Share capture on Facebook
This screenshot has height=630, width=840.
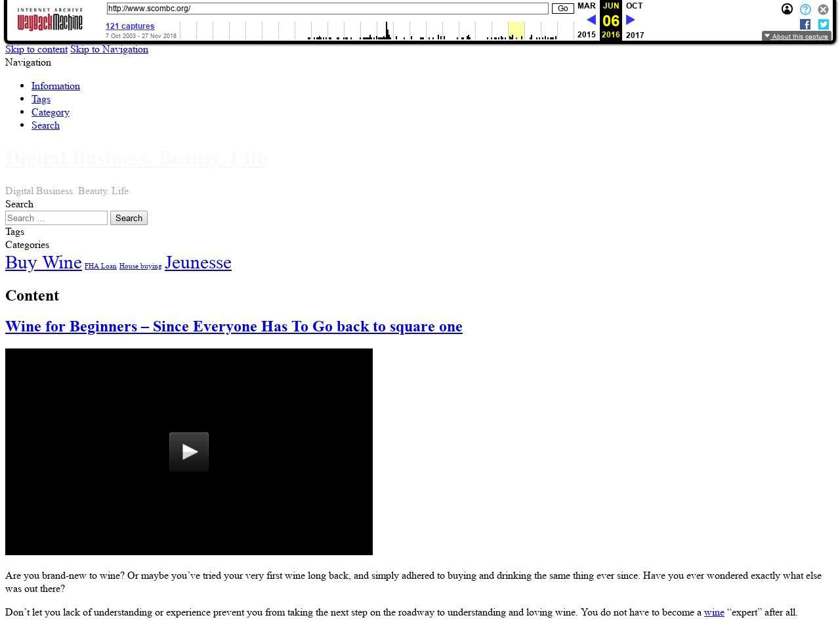coord(805,24)
